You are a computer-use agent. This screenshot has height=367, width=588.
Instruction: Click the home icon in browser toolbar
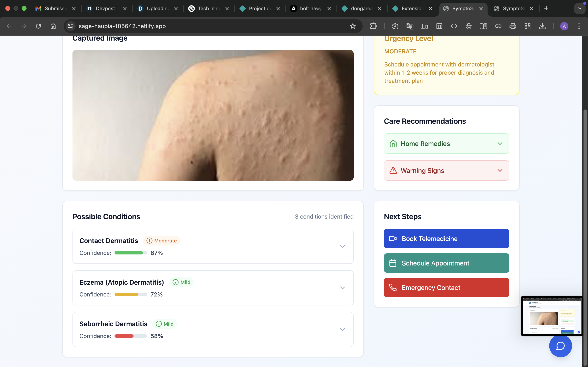53,26
